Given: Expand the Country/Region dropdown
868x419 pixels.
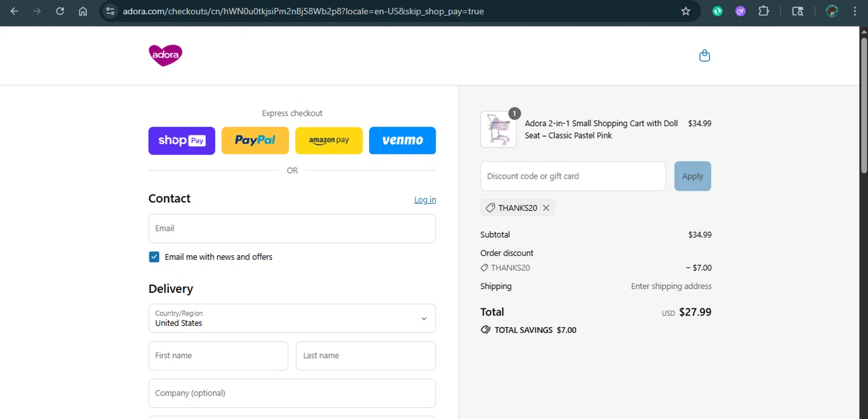Looking at the screenshot, I should [292, 318].
